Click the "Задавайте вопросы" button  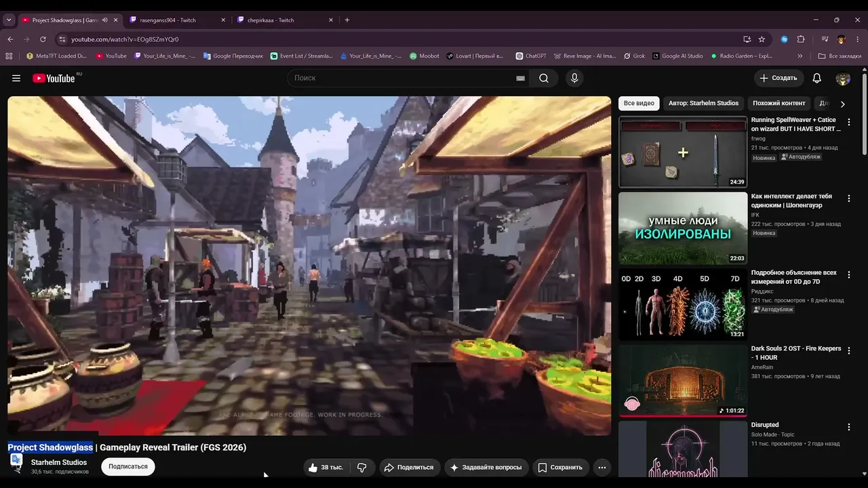point(486,467)
